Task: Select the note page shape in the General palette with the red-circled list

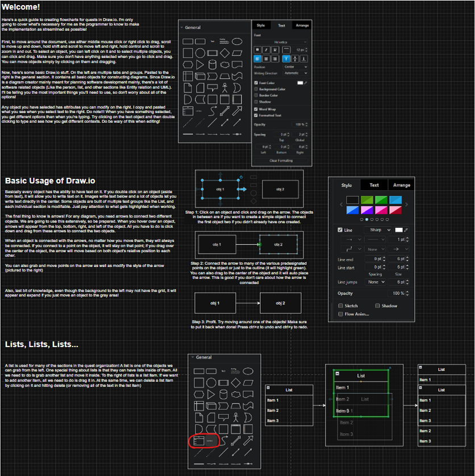Action: [199, 417]
